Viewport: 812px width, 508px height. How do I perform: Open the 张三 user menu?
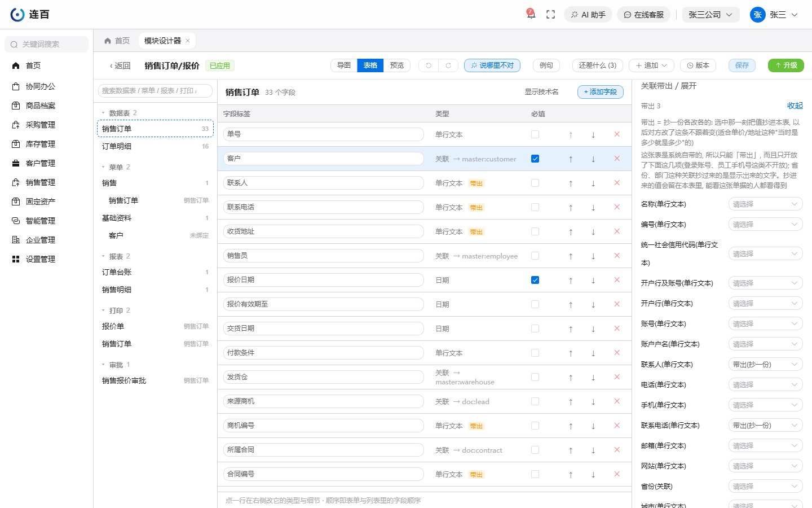tap(774, 15)
